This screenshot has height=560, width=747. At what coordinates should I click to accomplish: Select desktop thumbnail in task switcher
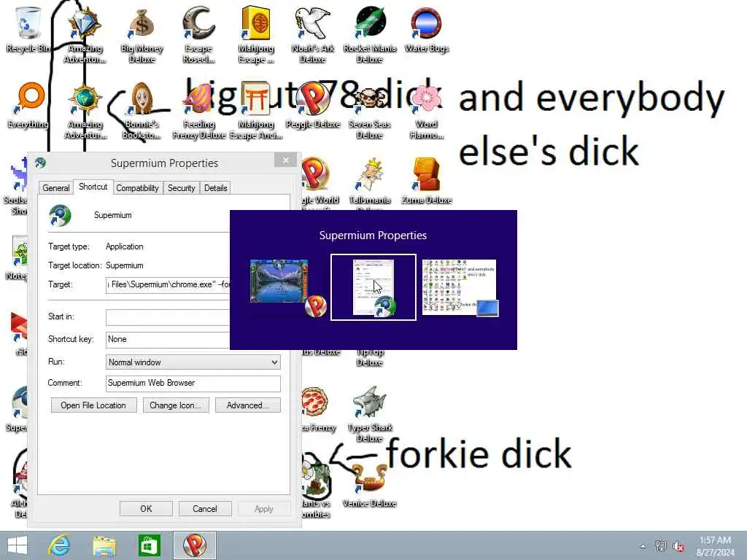460,287
